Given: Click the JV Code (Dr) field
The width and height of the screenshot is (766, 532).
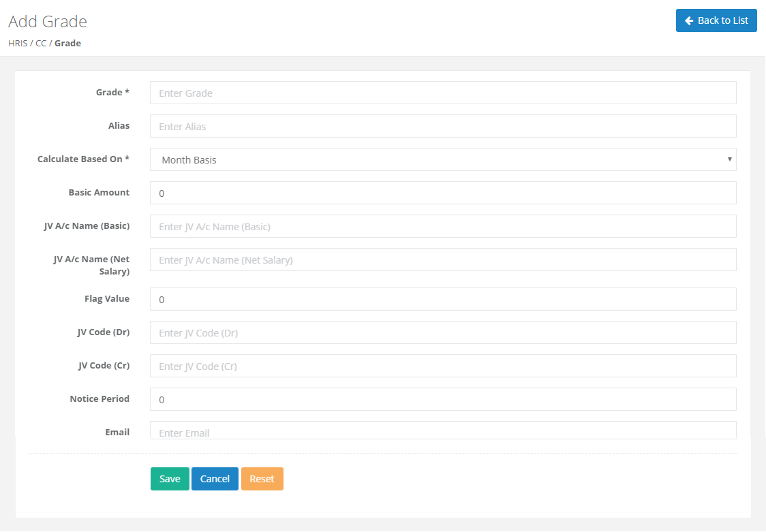Looking at the screenshot, I should coord(443,332).
